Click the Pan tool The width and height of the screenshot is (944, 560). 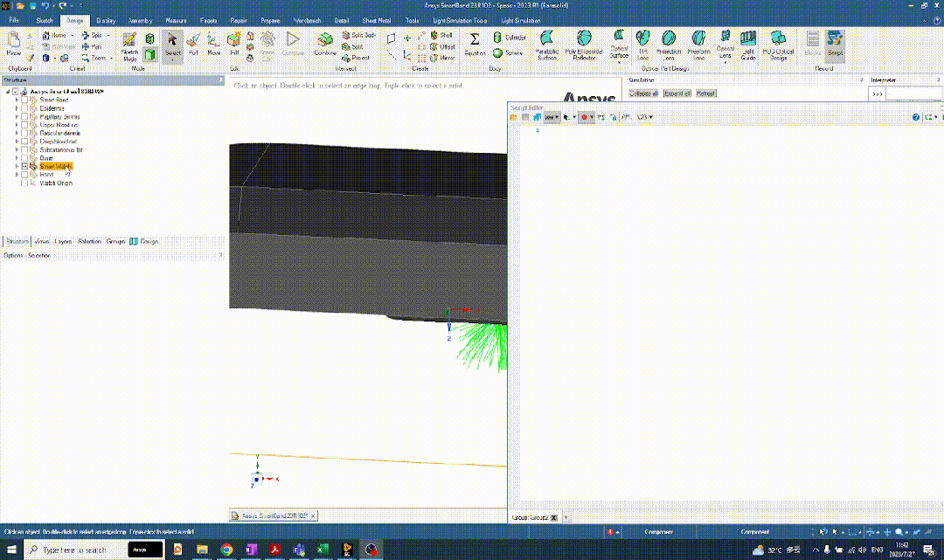click(92, 47)
